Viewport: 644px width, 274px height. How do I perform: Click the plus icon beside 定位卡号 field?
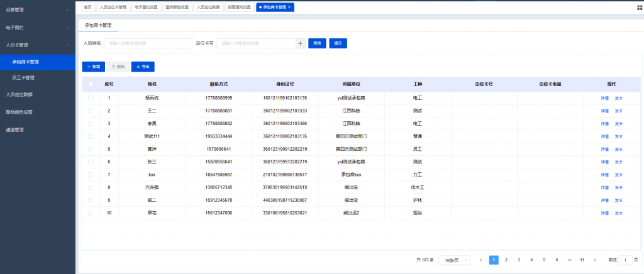[301, 43]
